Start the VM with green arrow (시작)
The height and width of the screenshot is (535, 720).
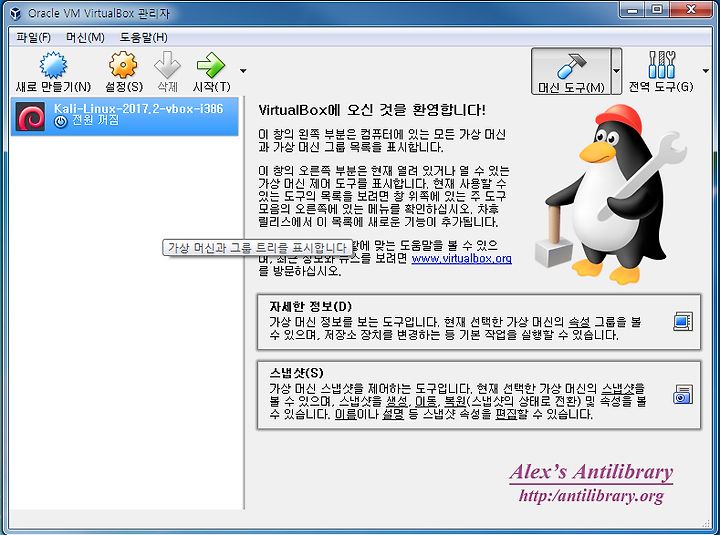[211, 65]
